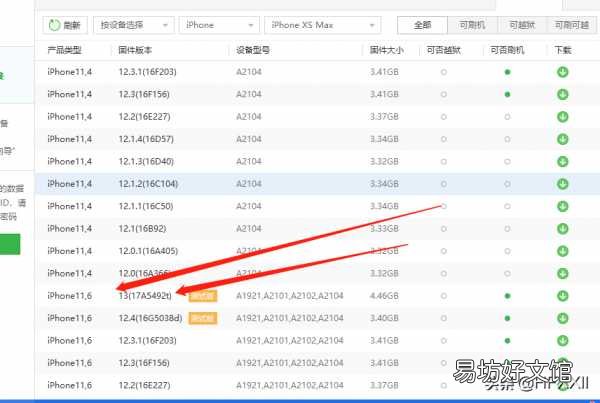The height and width of the screenshot is (403, 600).
Task: Click the 下载 column header
Action: click(x=563, y=50)
